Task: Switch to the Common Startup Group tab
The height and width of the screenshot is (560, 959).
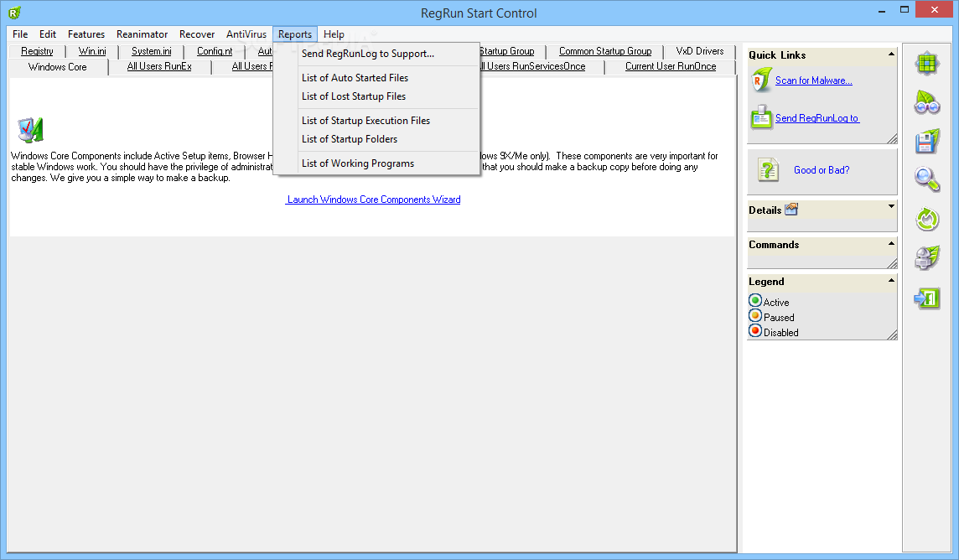Action: click(605, 51)
